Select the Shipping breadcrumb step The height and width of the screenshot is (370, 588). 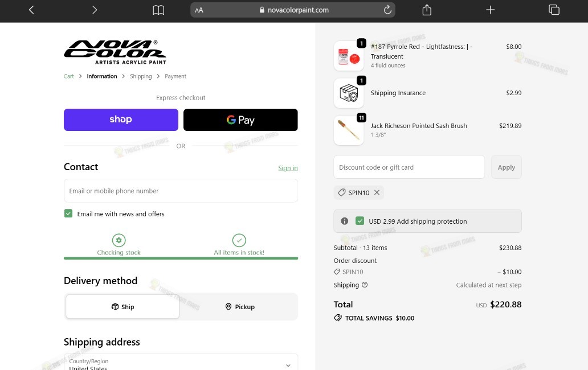pos(141,76)
